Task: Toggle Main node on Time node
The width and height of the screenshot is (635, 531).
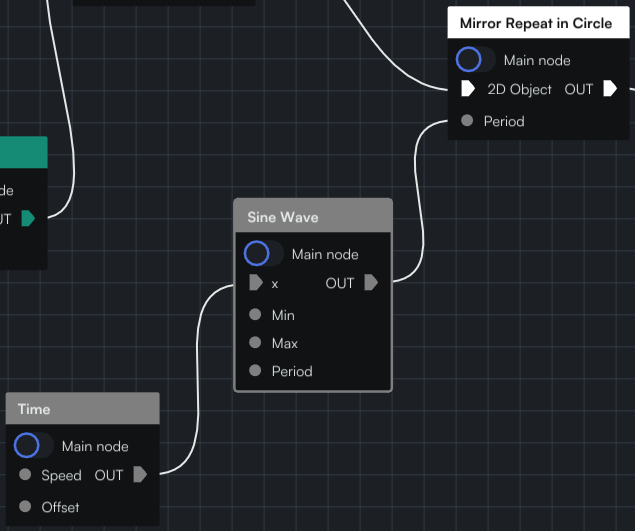Action: [x=33, y=446]
